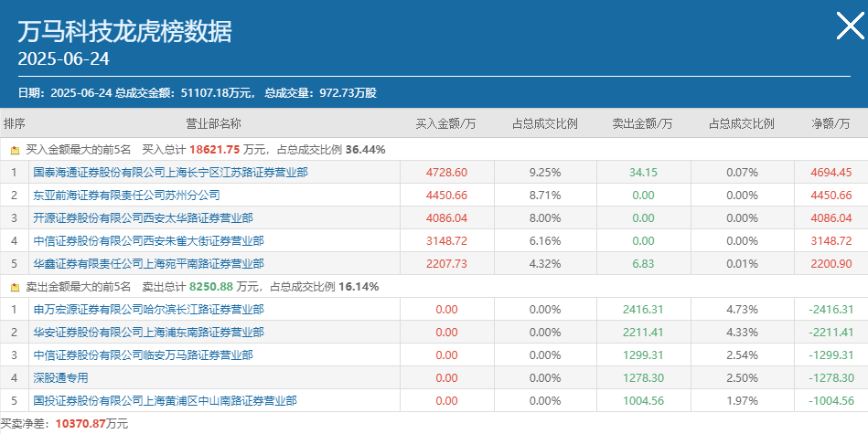This screenshot has width=868, height=434.
Task: Open 东亚前海证券苏州分公司 link
Action: [126, 196]
